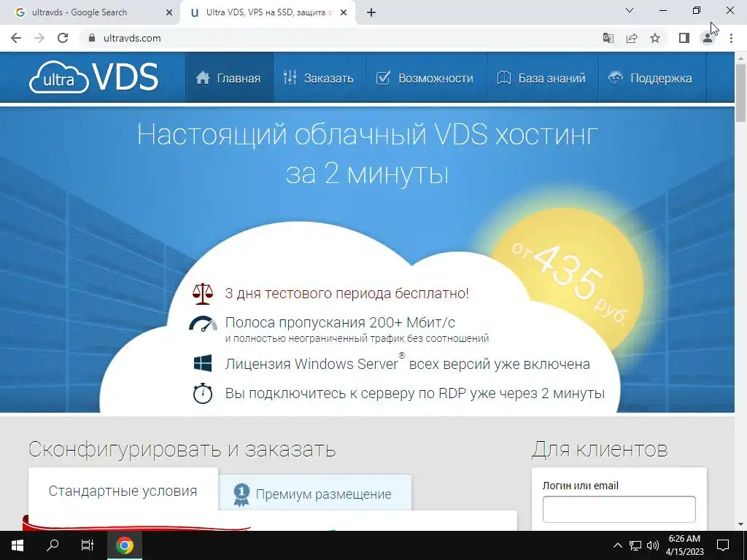Open the Заказать menu item

pos(318,78)
